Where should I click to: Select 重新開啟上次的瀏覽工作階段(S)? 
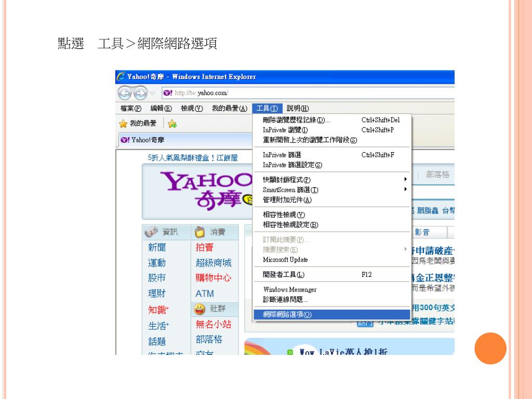click(x=332, y=140)
